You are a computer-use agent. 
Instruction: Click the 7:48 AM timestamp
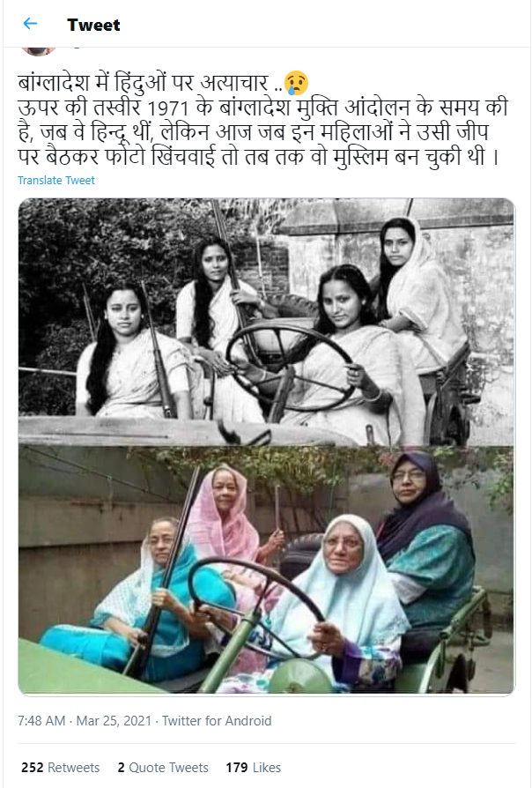(x=41, y=721)
